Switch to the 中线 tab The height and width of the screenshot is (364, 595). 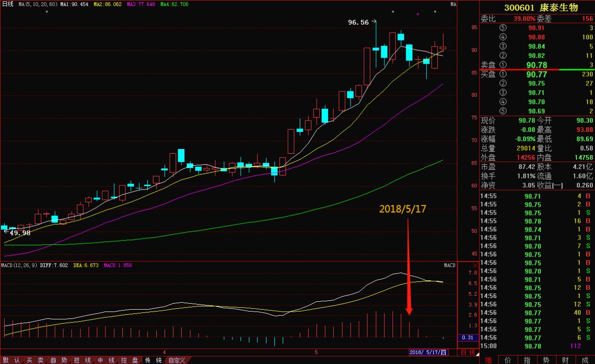point(106,360)
